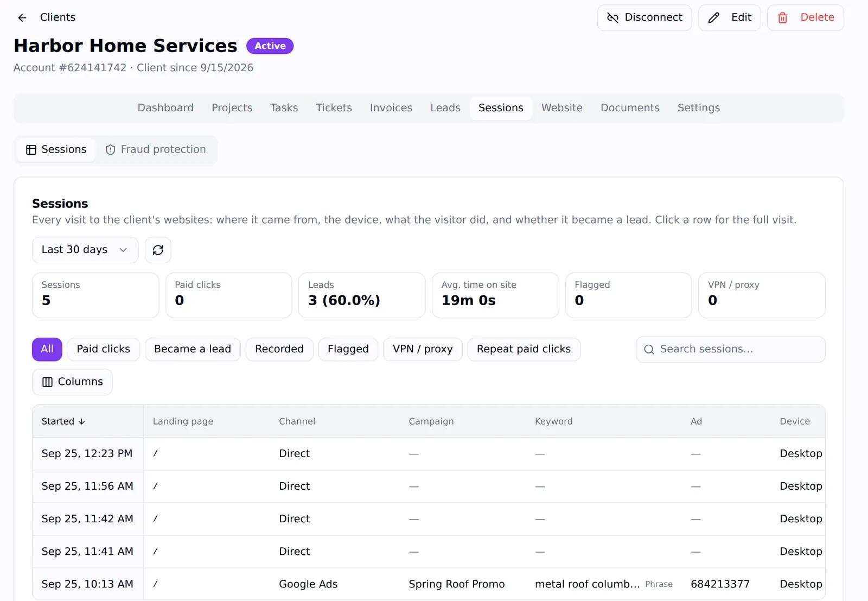Open the Sep 25, 11:42 AM session
The width and height of the screenshot is (868, 601).
(429, 519)
